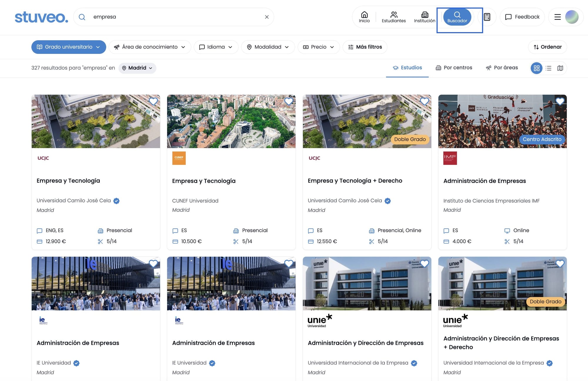Open "Empresa y Tecnología + Derecho" title

tap(355, 181)
